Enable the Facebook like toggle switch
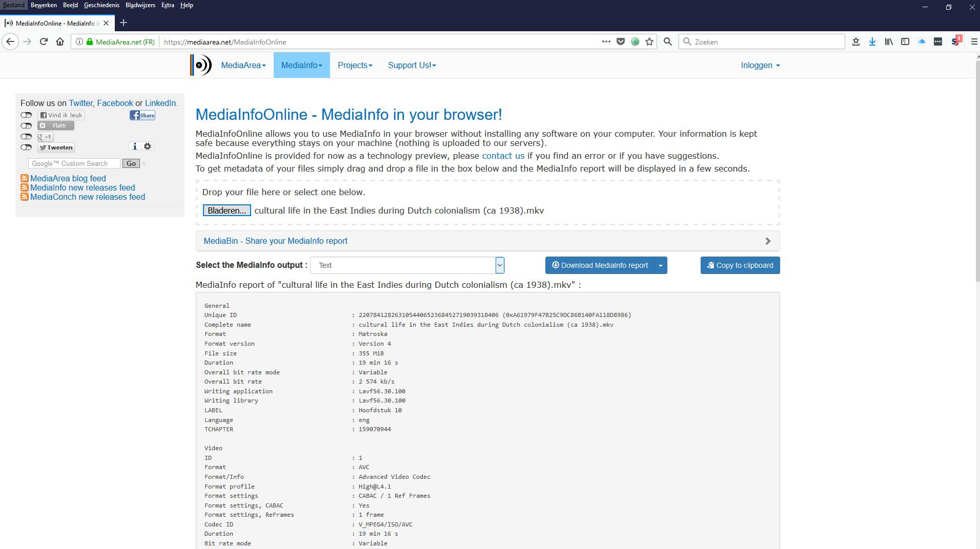Screen dimensions: 980x549 click(26, 115)
